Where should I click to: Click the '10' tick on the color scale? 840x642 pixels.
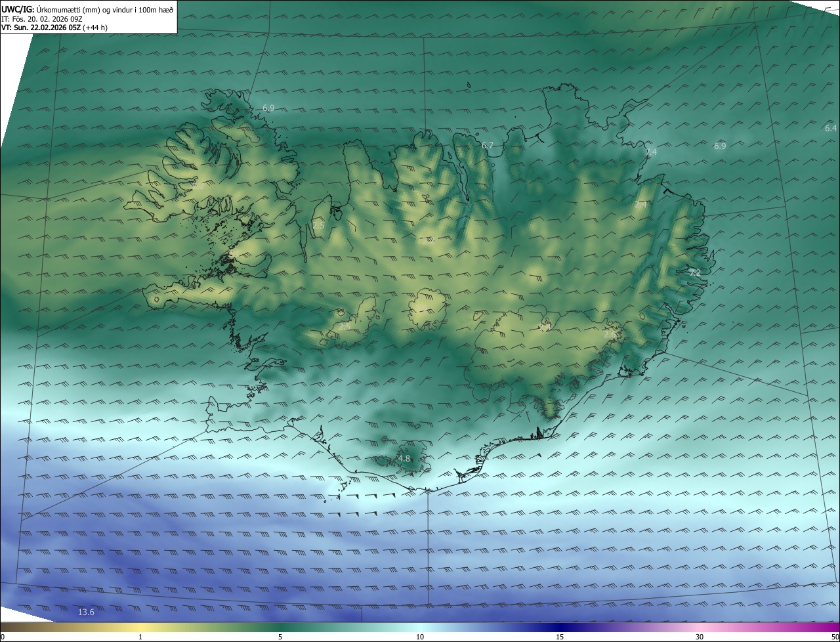[420, 637]
